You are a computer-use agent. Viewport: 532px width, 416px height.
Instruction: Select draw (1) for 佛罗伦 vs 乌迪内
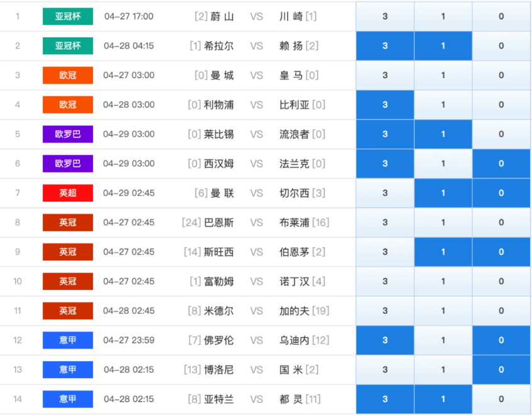(443, 340)
